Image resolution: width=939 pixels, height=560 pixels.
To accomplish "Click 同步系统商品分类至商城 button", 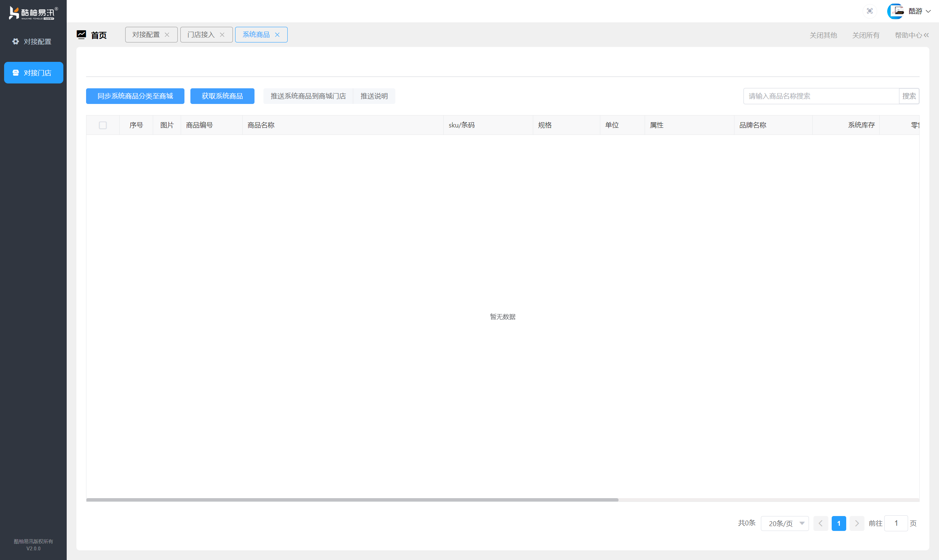I will point(135,96).
